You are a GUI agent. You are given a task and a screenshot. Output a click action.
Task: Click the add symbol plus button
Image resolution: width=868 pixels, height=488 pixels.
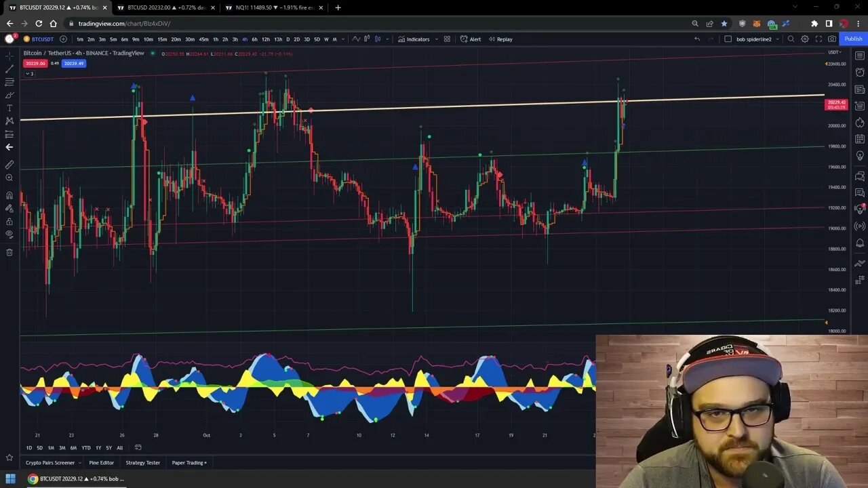[63, 39]
